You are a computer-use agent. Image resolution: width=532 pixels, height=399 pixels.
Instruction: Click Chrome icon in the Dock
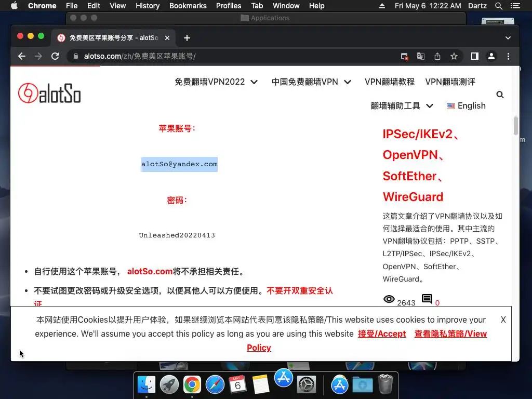click(192, 385)
